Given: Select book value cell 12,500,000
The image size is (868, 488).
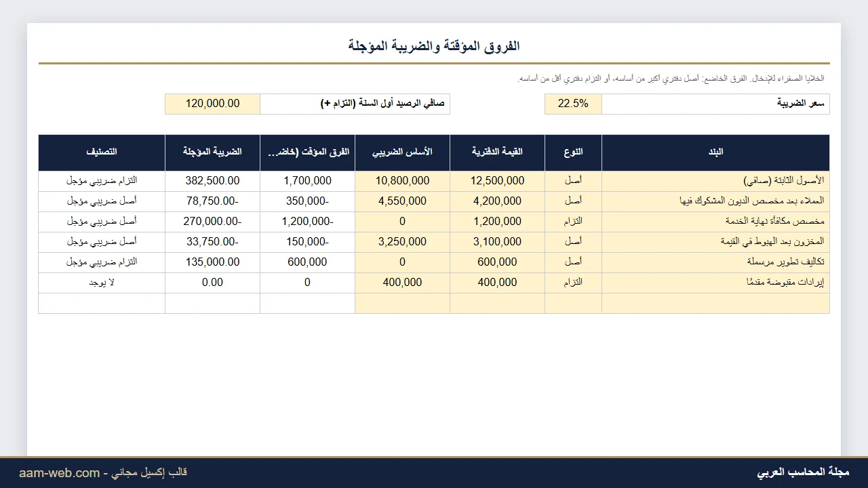Looking at the screenshot, I should (x=497, y=181).
